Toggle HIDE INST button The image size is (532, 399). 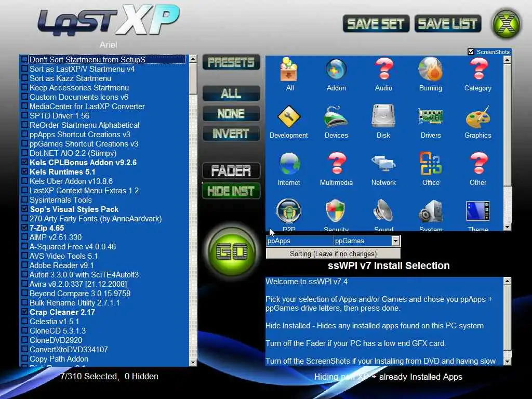coord(231,191)
